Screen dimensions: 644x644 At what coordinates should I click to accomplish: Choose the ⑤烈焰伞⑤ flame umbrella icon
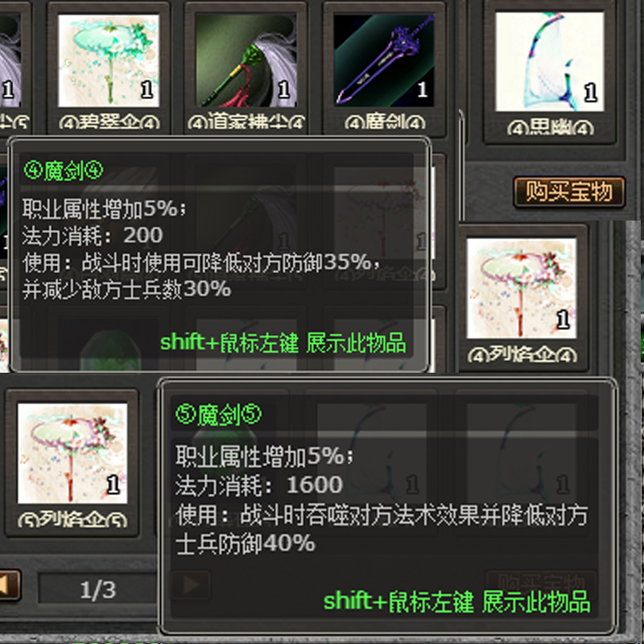(x=72, y=453)
